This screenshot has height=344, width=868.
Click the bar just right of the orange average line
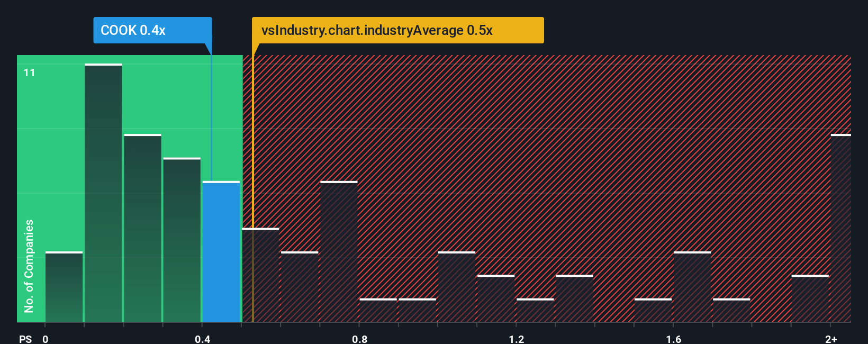pos(260,275)
